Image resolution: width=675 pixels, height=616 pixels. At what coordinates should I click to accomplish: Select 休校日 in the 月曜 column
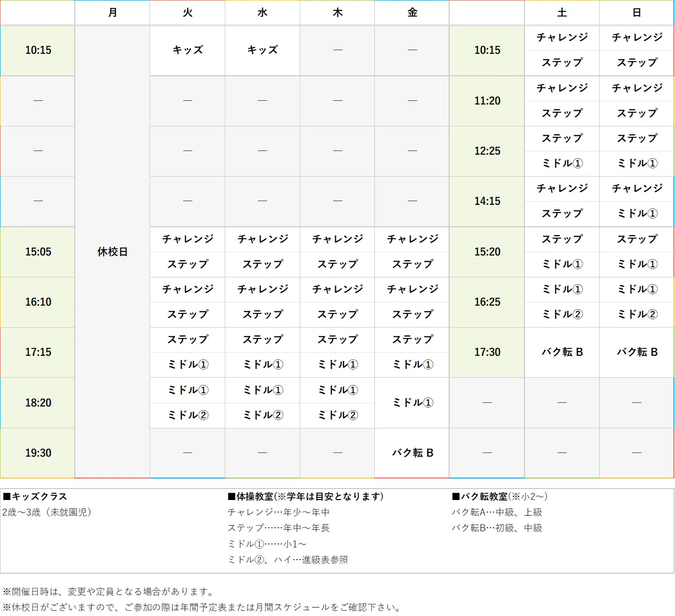(x=112, y=252)
